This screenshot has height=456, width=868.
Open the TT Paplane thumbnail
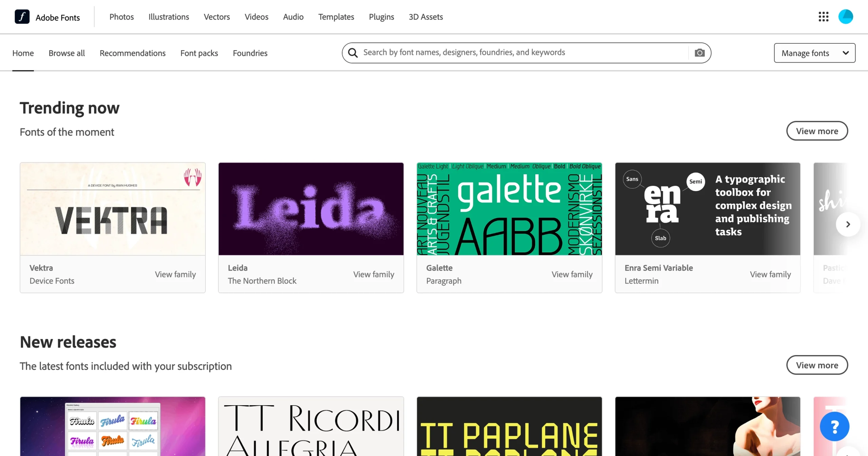[509, 427]
